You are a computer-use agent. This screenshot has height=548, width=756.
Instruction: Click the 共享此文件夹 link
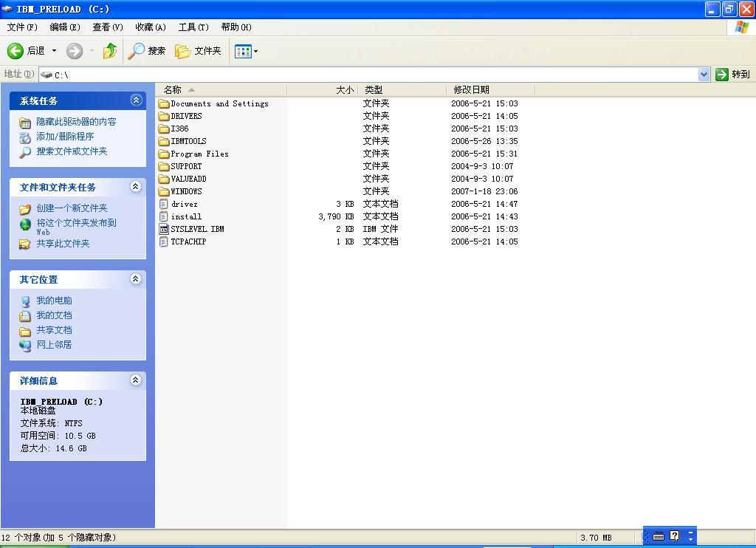point(63,244)
